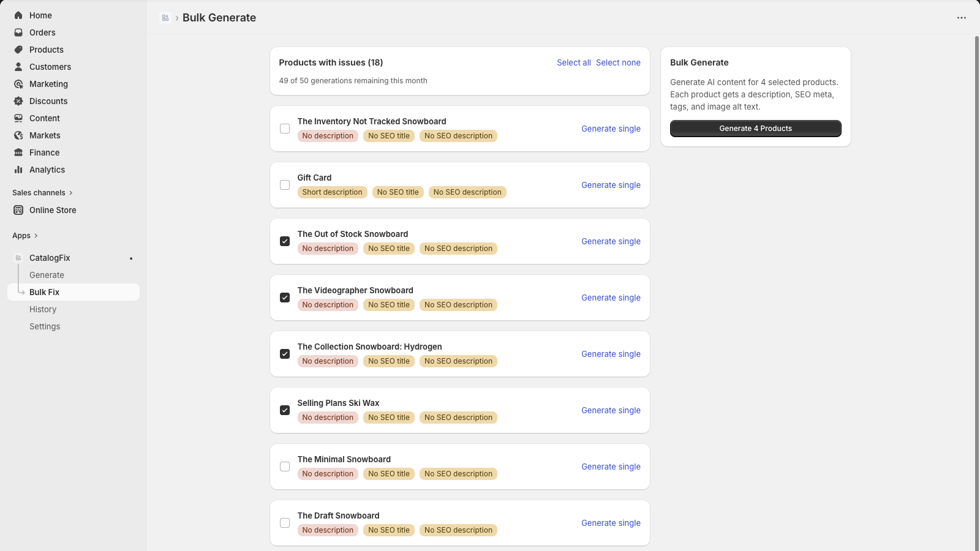This screenshot has height=551, width=980.
Task: Click the CatalogFix app icon in the breadcrumb
Action: coord(165,18)
